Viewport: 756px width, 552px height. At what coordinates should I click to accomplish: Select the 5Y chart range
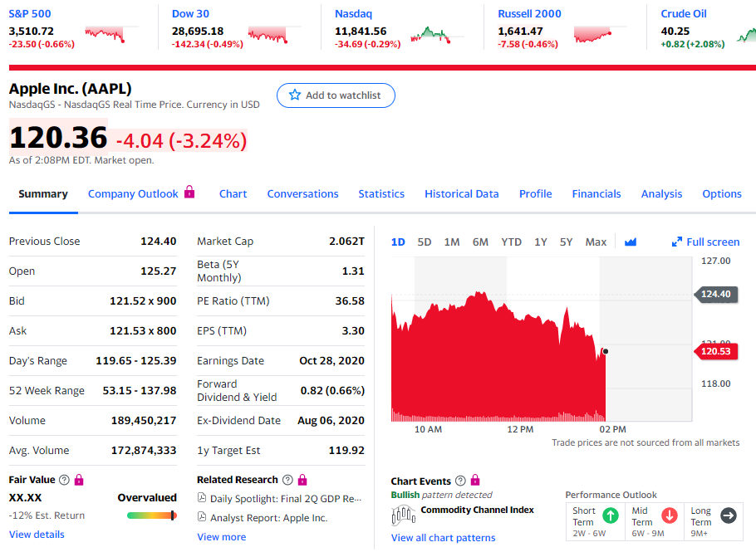point(566,242)
